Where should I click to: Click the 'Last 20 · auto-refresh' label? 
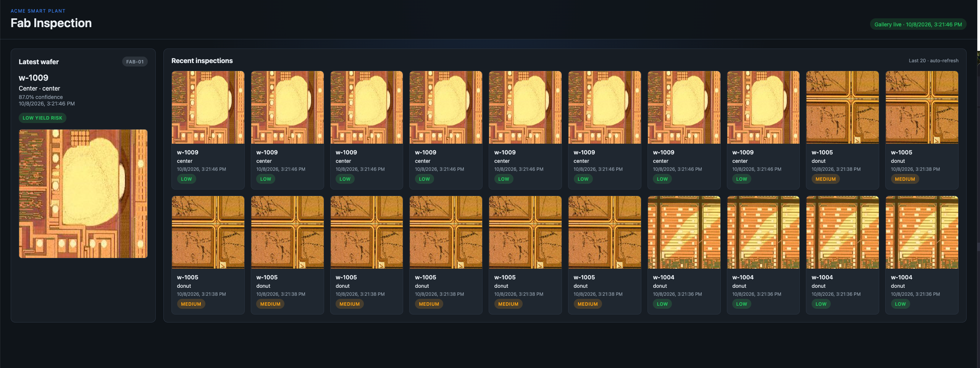tap(933, 61)
